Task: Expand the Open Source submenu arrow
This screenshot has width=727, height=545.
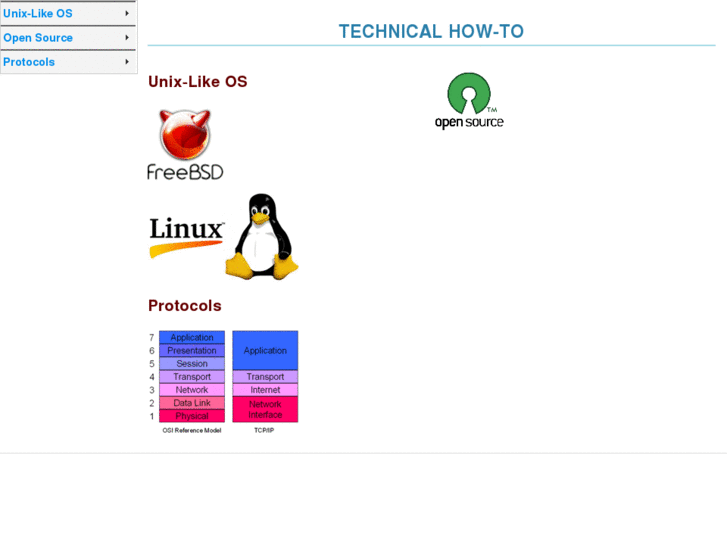Action: (127, 38)
